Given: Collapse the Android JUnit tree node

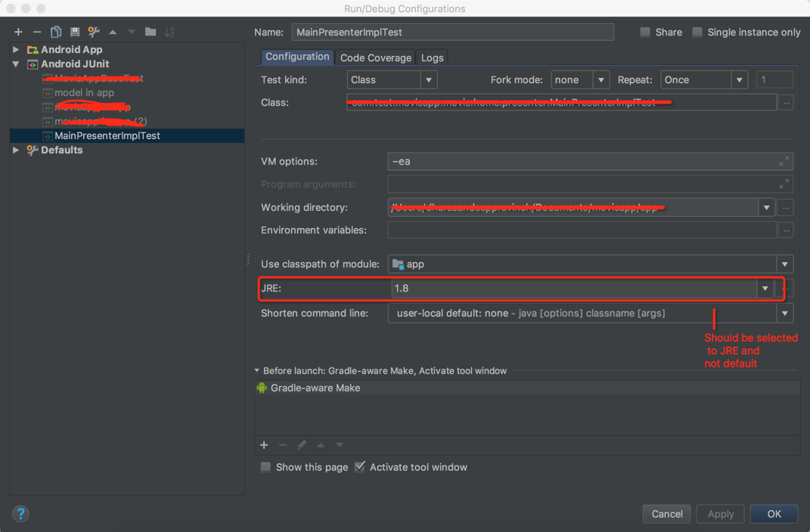Looking at the screenshot, I should (16, 64).
